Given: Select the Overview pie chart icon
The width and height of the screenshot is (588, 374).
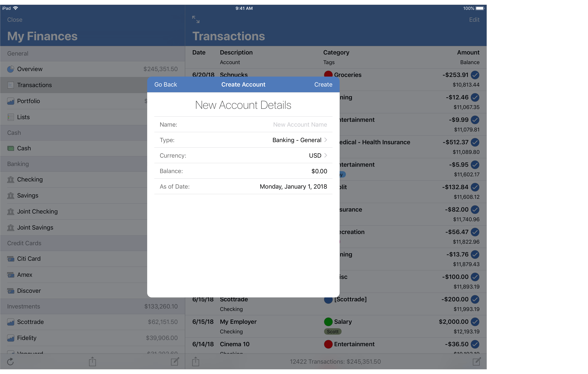Looking at the screenshot, I should [11, 69].
